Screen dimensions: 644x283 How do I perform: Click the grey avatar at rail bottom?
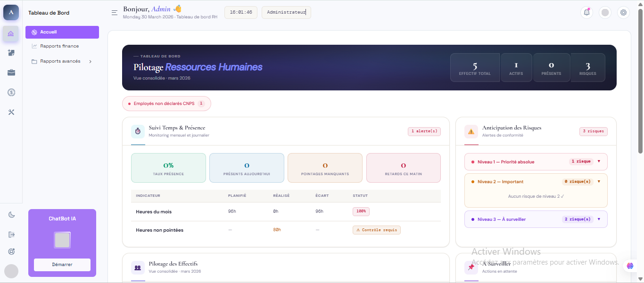click(11, 271)
